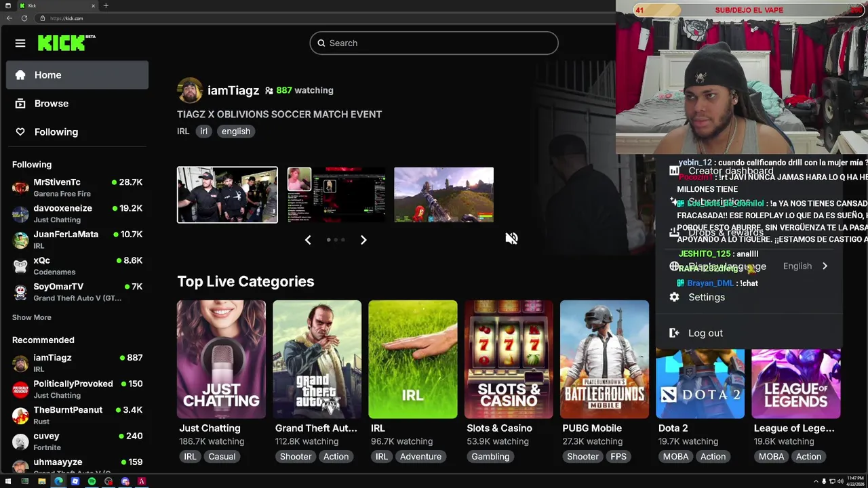
Task: Select the dark red middle carousel thumbnail
Action: [x=336, y=195]
